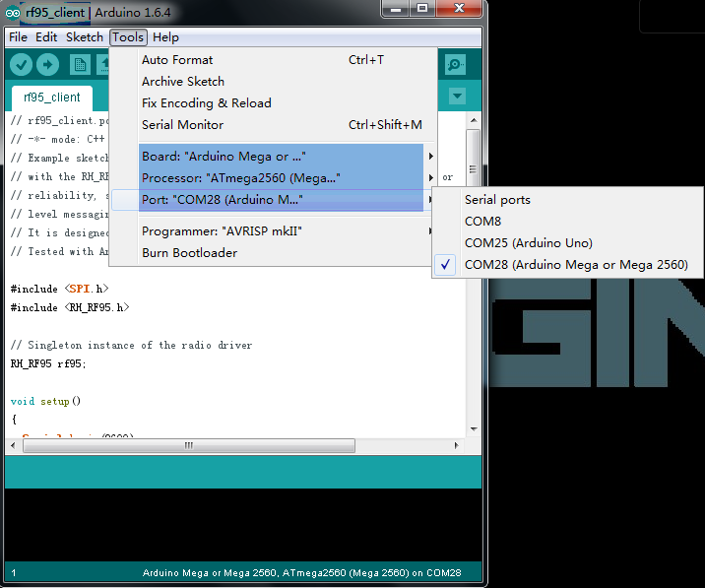This screenshot has height=588, width=705.
Task: Click the status bar board info text
Action: 301,573
